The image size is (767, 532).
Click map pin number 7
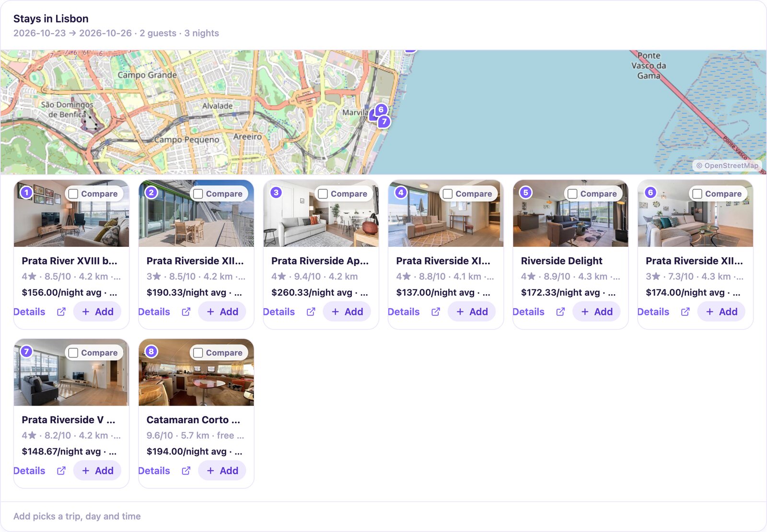[384, 121]
